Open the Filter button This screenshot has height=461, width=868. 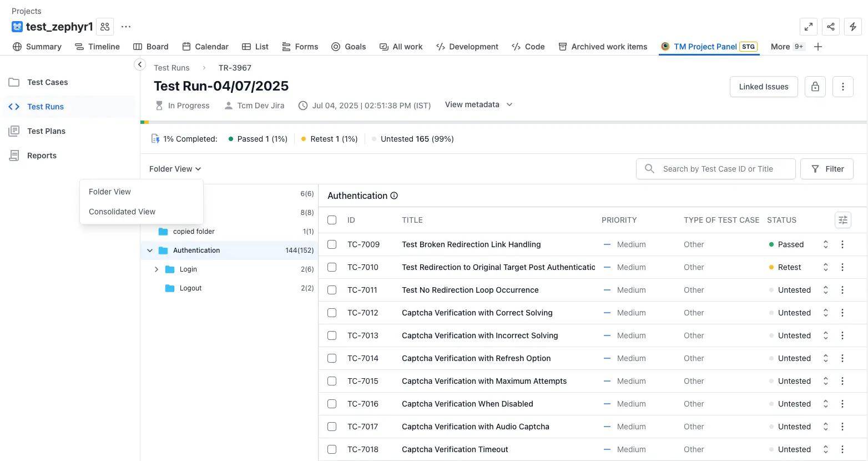pos(826,169)
